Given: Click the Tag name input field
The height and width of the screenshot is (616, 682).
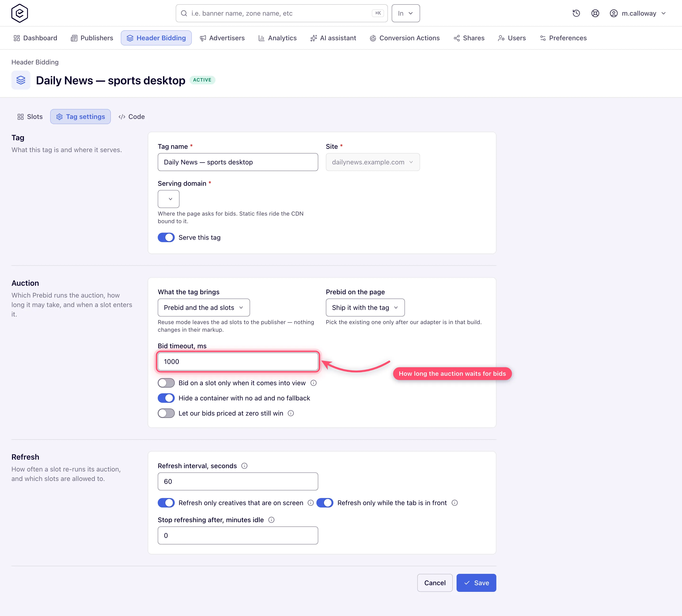Looking at the screenshot, I should click(x=238, y=162).
